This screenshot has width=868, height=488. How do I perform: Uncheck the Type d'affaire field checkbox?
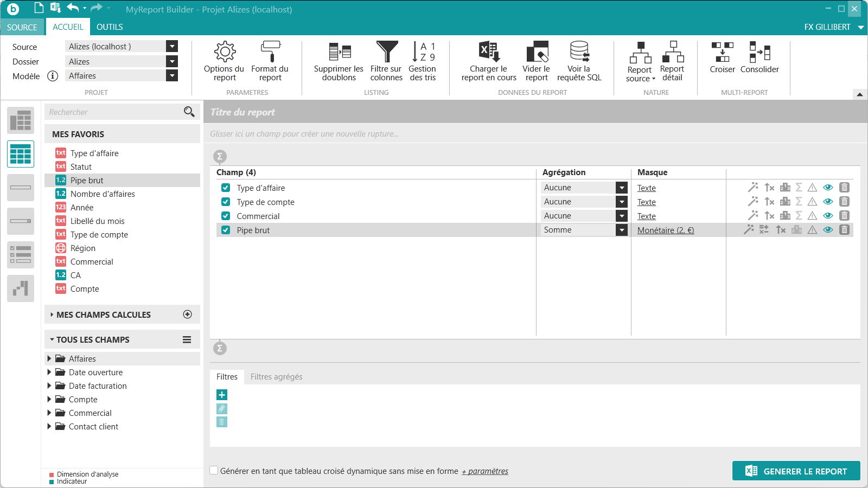(x=226, y=188)
